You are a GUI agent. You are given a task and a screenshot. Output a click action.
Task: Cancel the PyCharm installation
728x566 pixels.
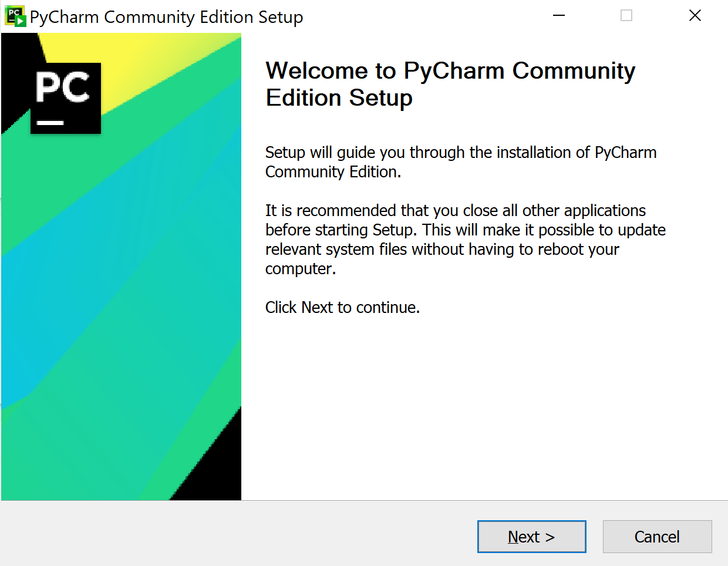click(657, 537)
